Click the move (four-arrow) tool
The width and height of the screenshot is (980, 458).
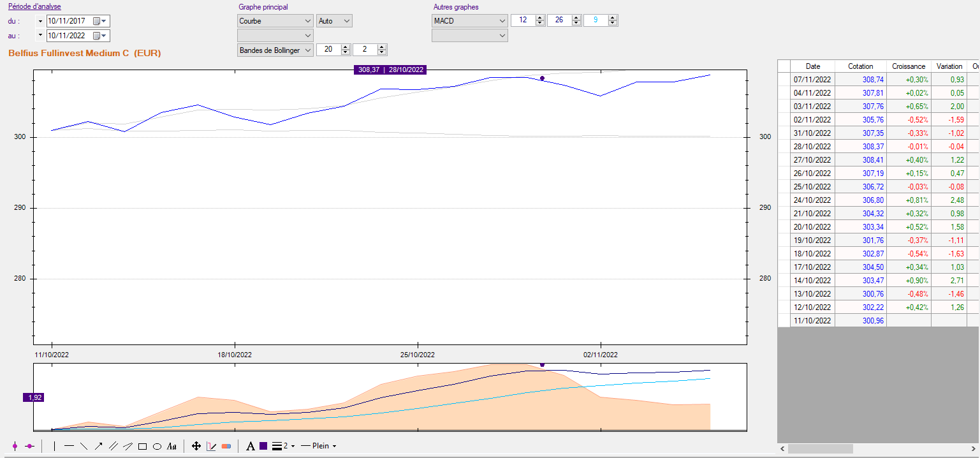pyautogui.click(x=196, y=446)
